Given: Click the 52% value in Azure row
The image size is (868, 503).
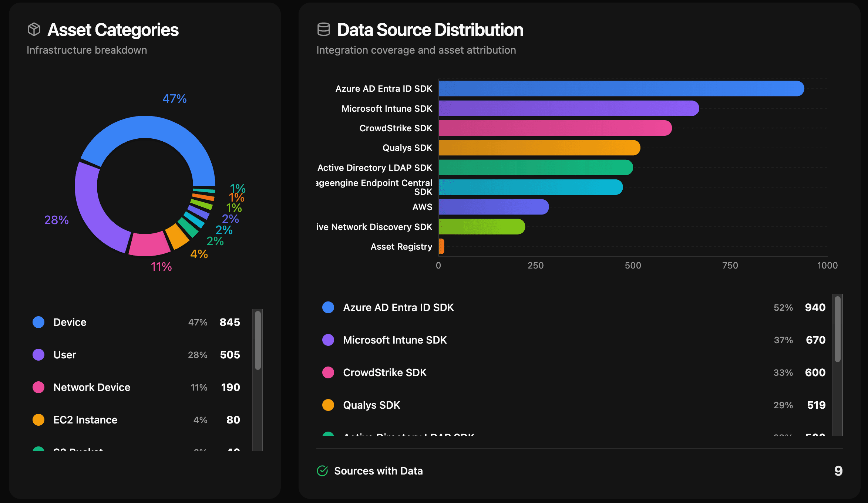Looking at the screenshot, I should point(783,308).
